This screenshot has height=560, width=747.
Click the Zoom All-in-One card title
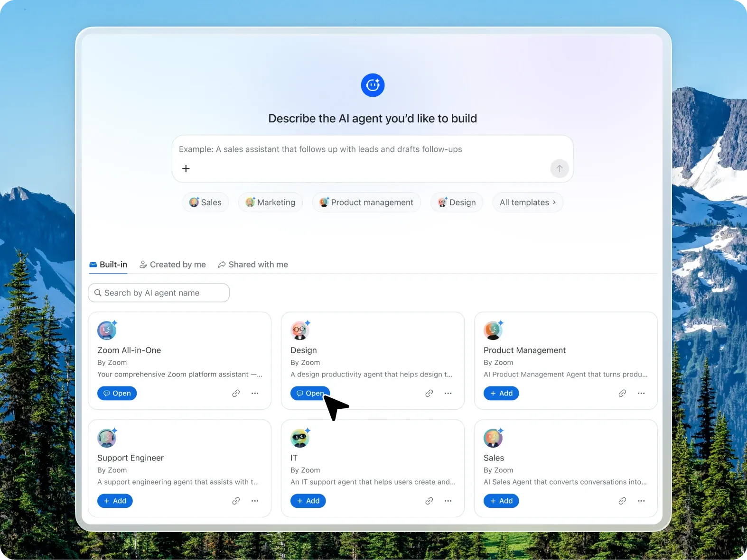pyautogui.click(x=129, y=350)
